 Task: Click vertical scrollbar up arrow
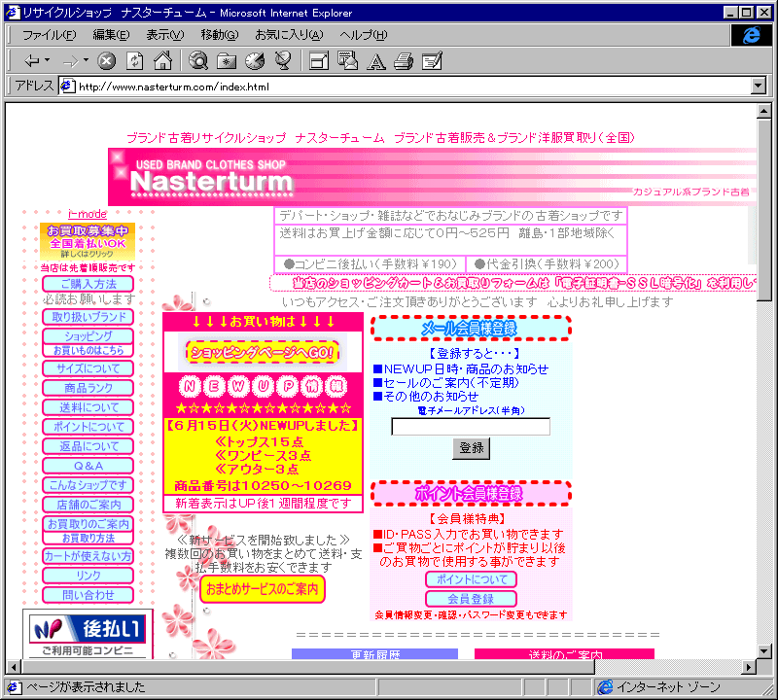(764, 111)
